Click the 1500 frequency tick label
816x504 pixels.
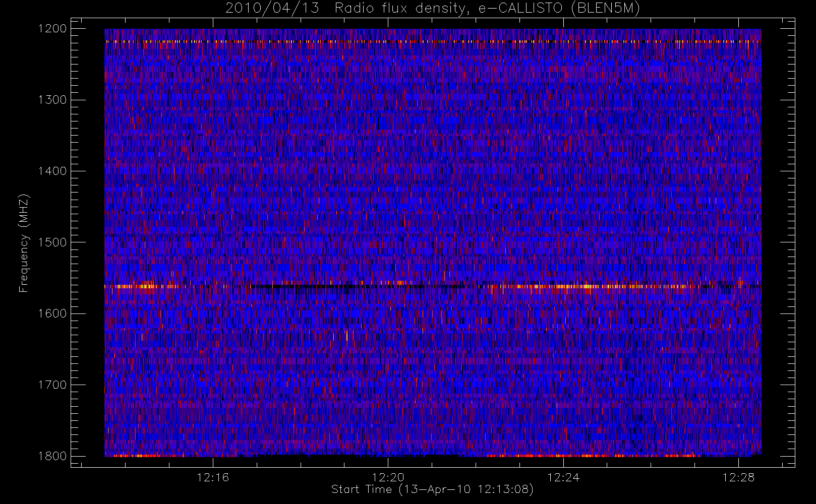52,242
